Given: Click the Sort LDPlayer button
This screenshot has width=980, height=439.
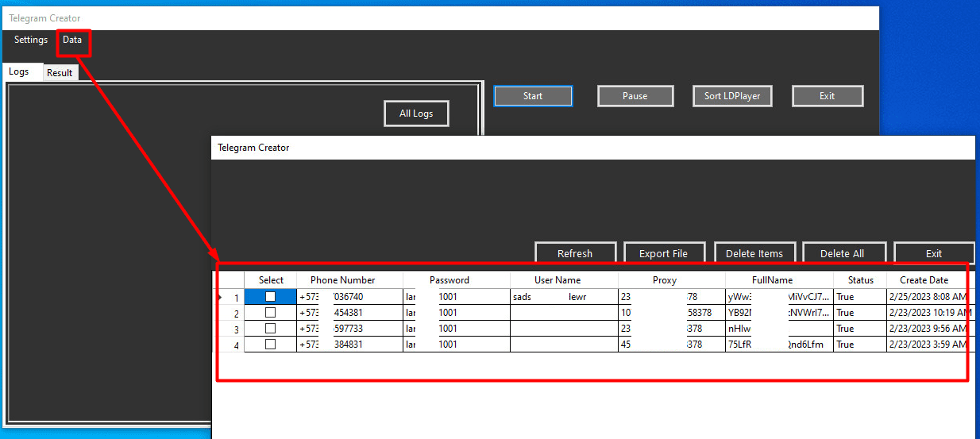Looking at the screenshot, I should tap(732, 96).
